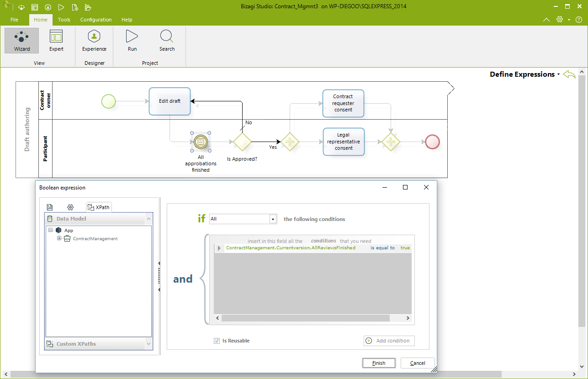Click the first tab icon in Boolean expression
The width and height of the screenshot is (588, 379).
50,207
